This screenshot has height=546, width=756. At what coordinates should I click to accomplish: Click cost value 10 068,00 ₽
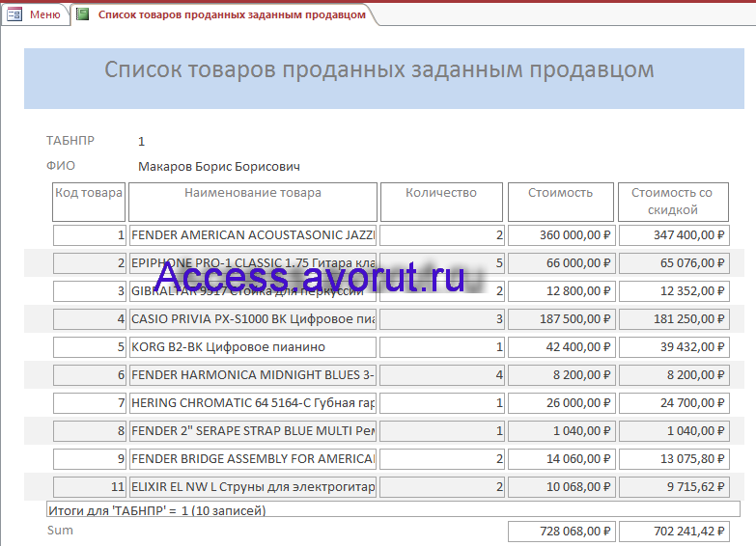(561, 487)
